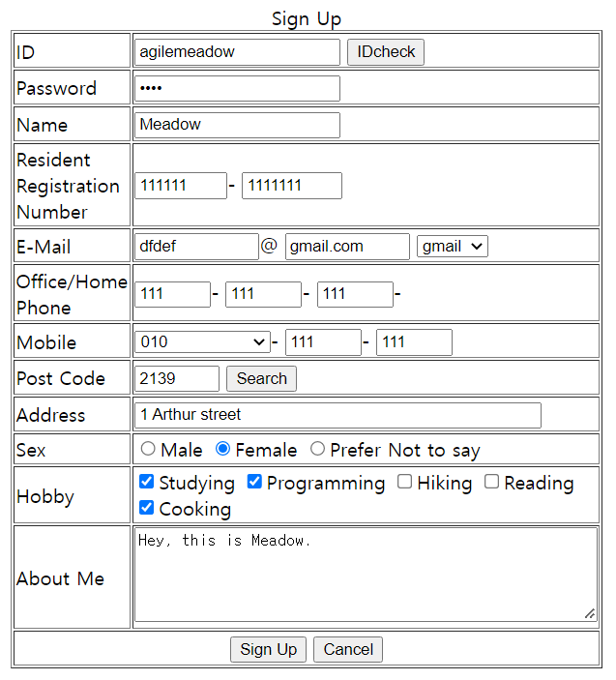Image resolution: width=616 pixels, height=680 pixels.
Task: Focus the Address field 1 Arthur street
Action: point(337,415)
